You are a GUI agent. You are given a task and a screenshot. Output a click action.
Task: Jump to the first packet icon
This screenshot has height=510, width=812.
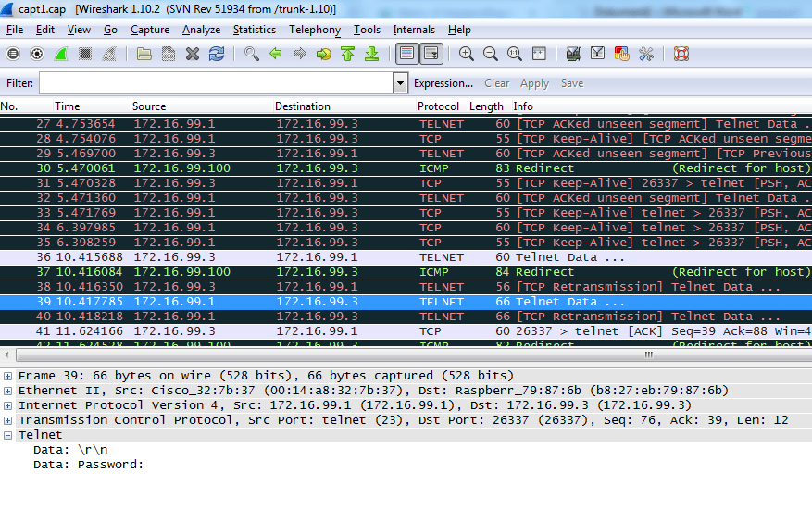click(348, 54)
